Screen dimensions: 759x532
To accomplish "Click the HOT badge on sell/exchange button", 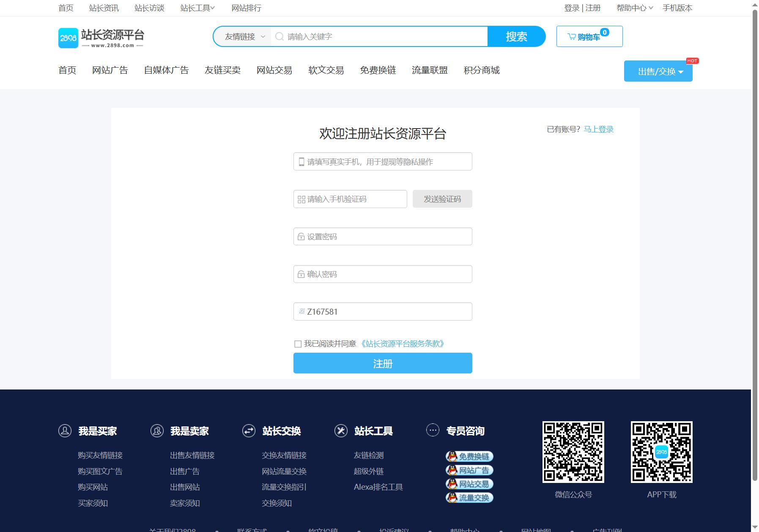I will 692,61.
